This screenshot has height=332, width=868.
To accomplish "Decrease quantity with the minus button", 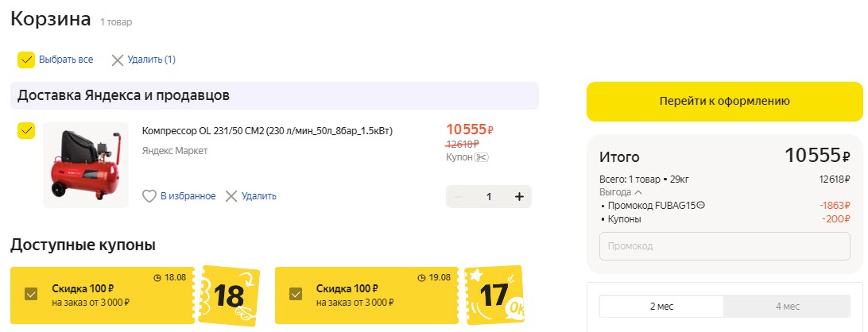I will point(459,197).
